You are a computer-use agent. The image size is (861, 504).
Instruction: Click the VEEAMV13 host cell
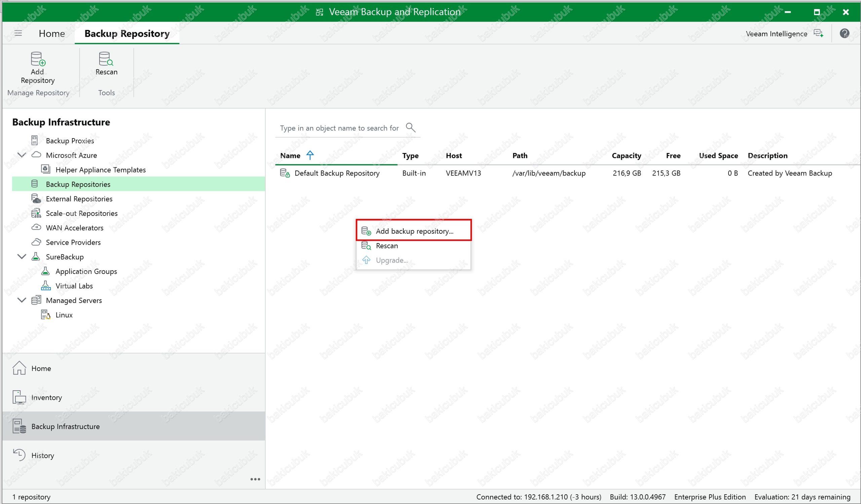click(x=463, y=173)
